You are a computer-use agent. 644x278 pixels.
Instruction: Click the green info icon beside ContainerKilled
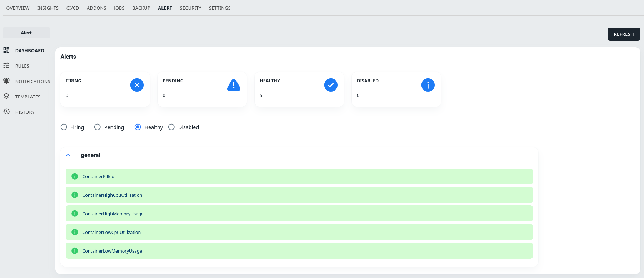[x=75, y=176]
